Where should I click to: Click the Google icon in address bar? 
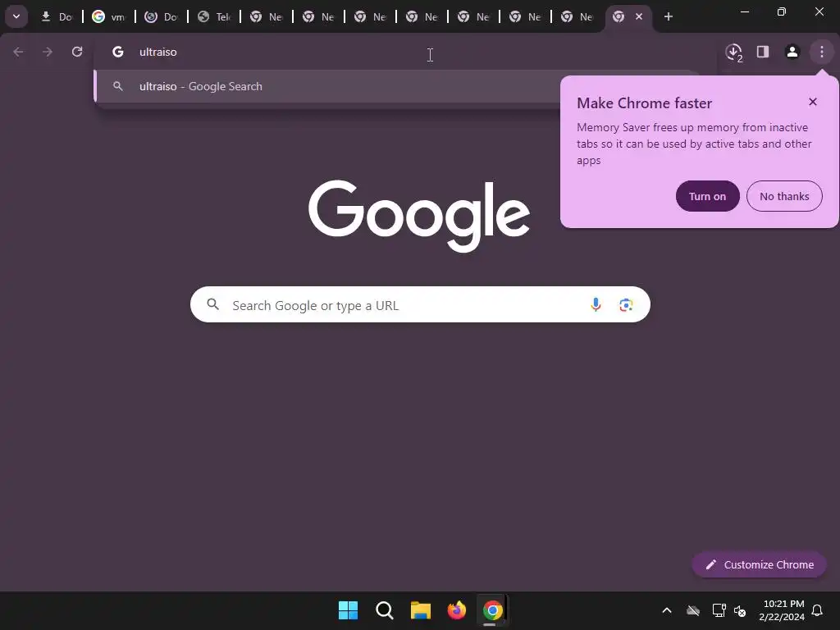118,52
